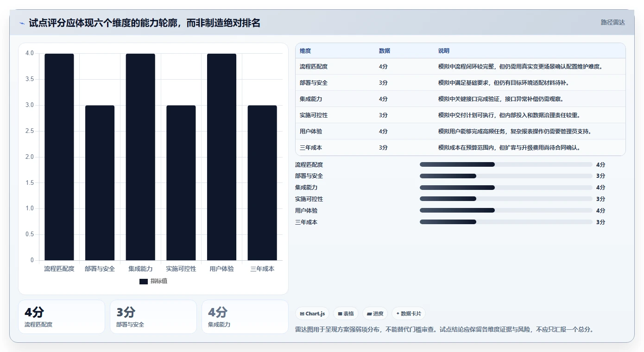Select the 表格 chip
This screenshot has width=644, height=352.
tap(346, 314)
